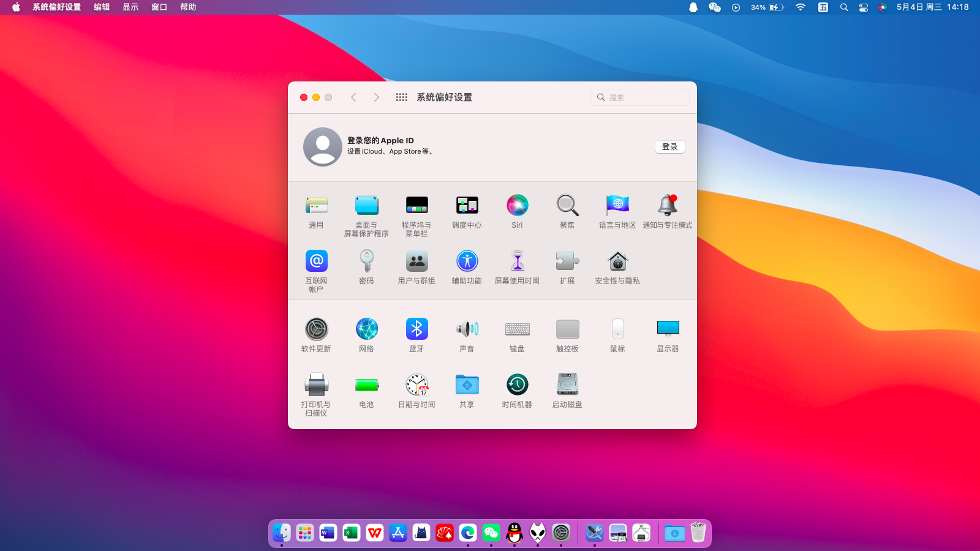The image size is (980, 551).
Task: Open Downloads folder in the Dock
Action: click(x=675, y=533)
